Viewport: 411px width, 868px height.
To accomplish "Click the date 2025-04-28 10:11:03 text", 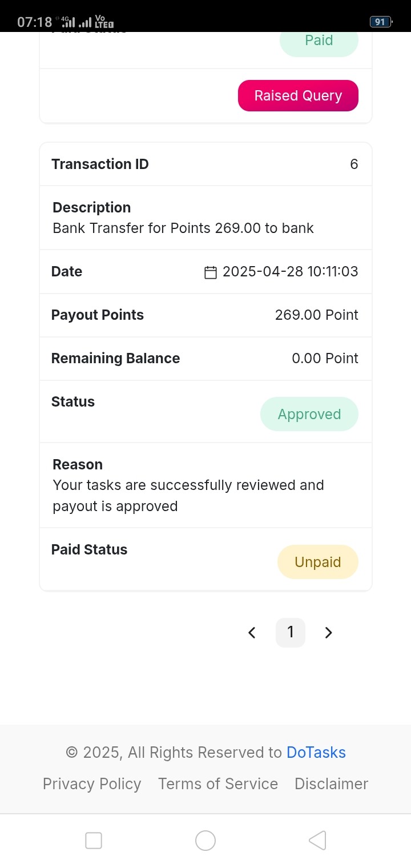I will [291, 271].
